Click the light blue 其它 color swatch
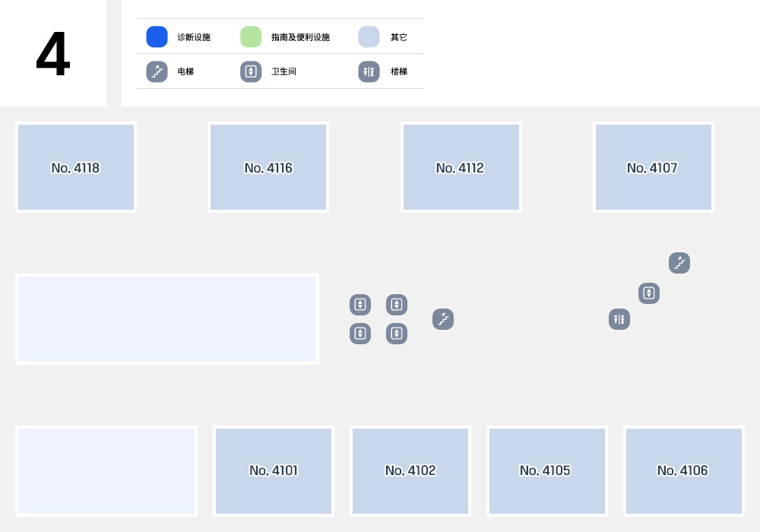This screenshot has height=532, width=760. 369,36
